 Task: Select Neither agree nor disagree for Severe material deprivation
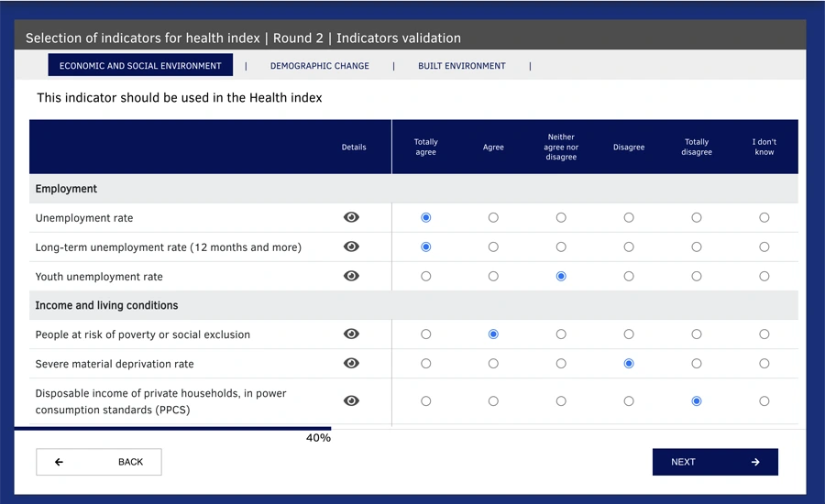[x=561, y=364]
